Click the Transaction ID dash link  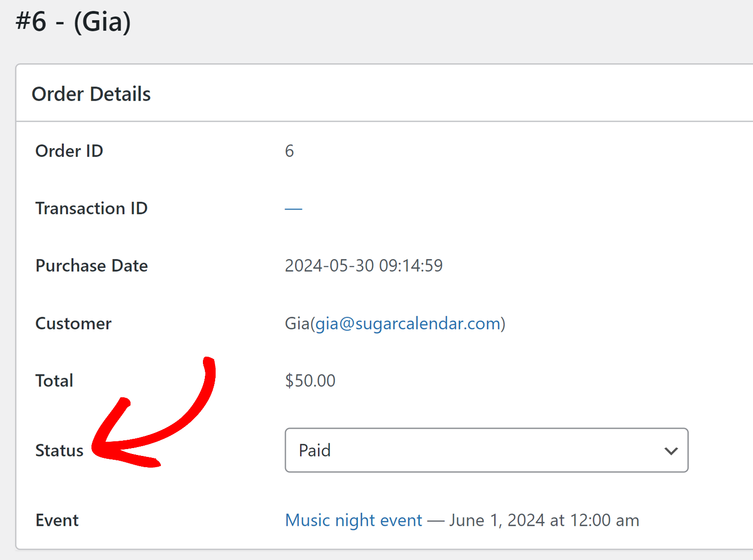pos(293,209)
